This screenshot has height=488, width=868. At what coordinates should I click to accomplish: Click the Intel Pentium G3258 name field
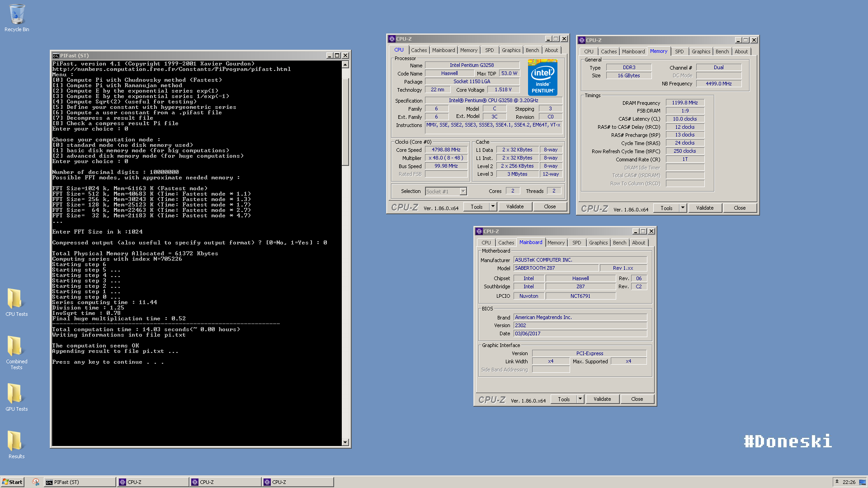tap(472, 65)
